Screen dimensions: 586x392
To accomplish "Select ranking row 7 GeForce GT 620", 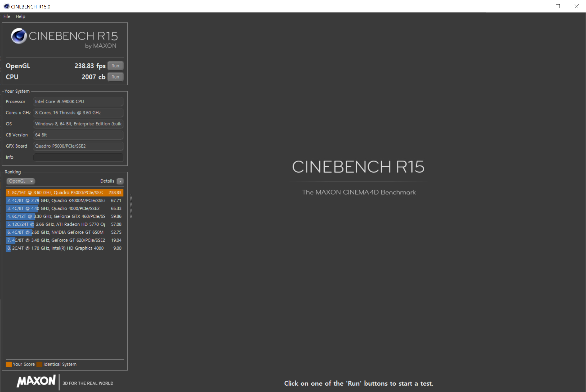I will [65, 240].
